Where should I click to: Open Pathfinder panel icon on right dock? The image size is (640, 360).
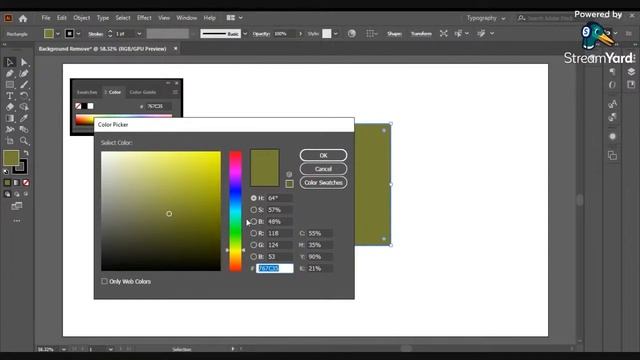click(612, 156)
